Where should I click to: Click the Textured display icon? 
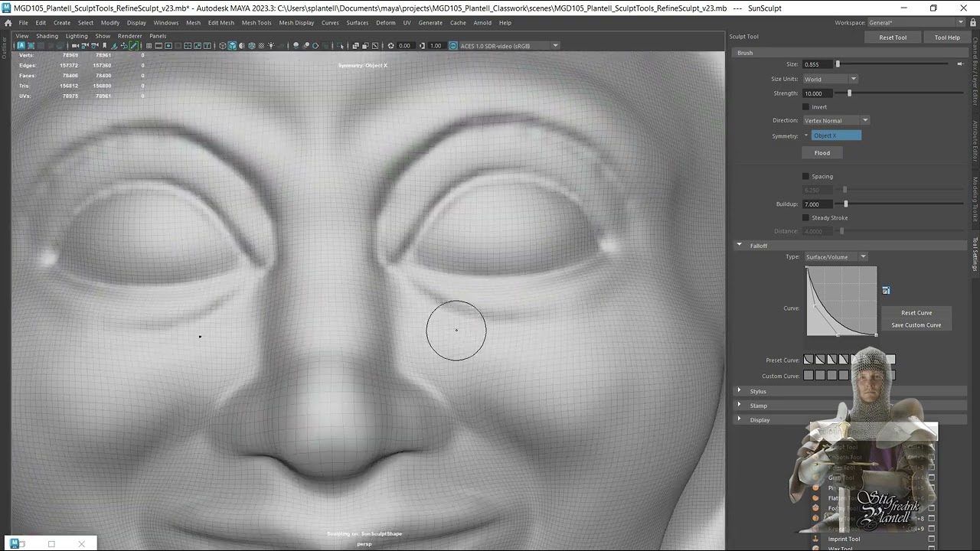[x=262, y=46]
